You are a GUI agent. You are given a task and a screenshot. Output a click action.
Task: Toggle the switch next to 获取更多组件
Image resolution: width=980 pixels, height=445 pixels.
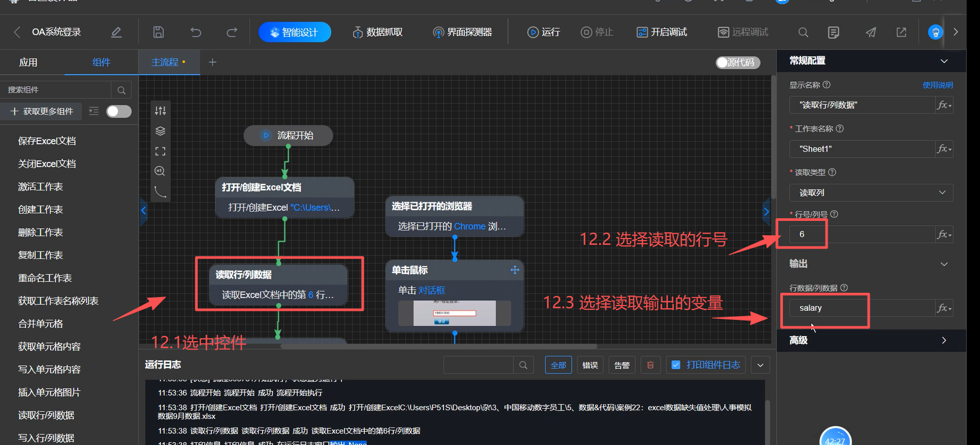point(119,111)
